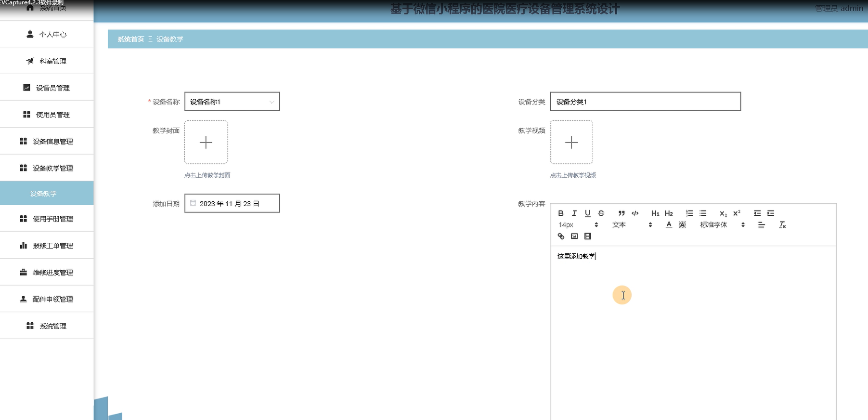Insert a code block
868x420 pixels.
tap(635, 213)
